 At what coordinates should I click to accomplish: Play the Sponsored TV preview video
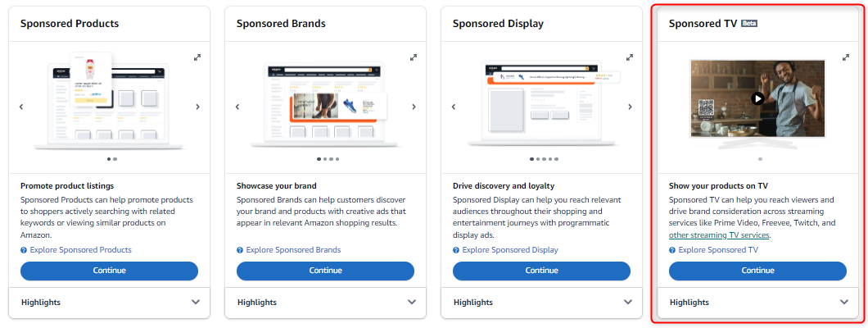pos(757,98)
